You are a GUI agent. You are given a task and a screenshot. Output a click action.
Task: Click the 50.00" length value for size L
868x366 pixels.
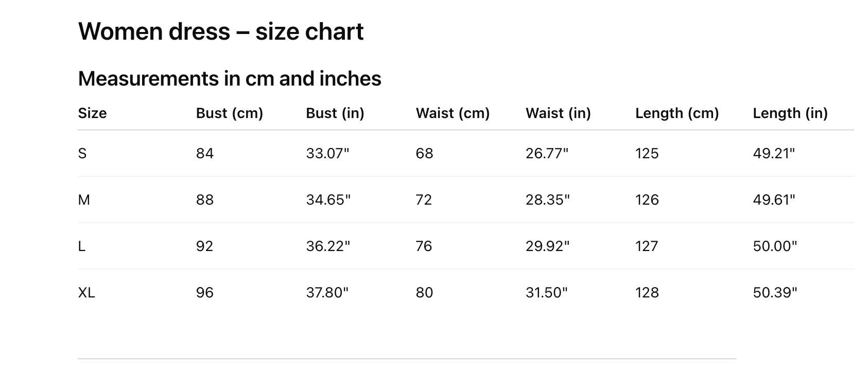coord(774,246)
